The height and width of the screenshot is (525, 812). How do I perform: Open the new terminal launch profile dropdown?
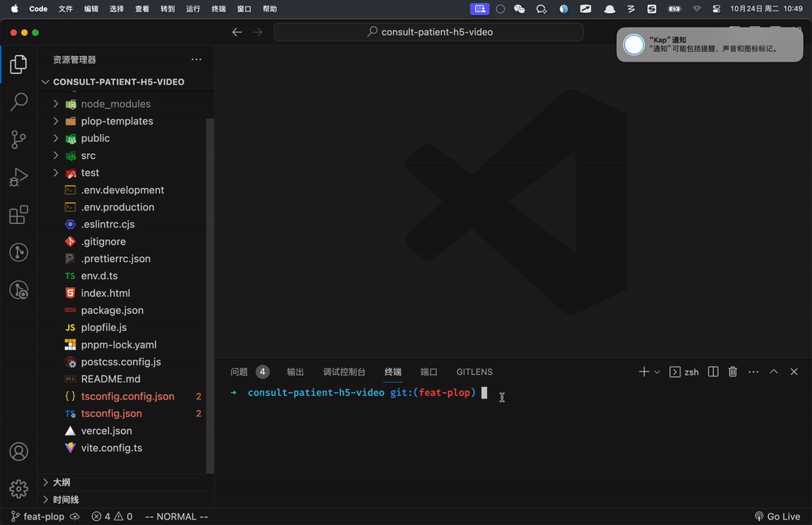click(657, 372)
